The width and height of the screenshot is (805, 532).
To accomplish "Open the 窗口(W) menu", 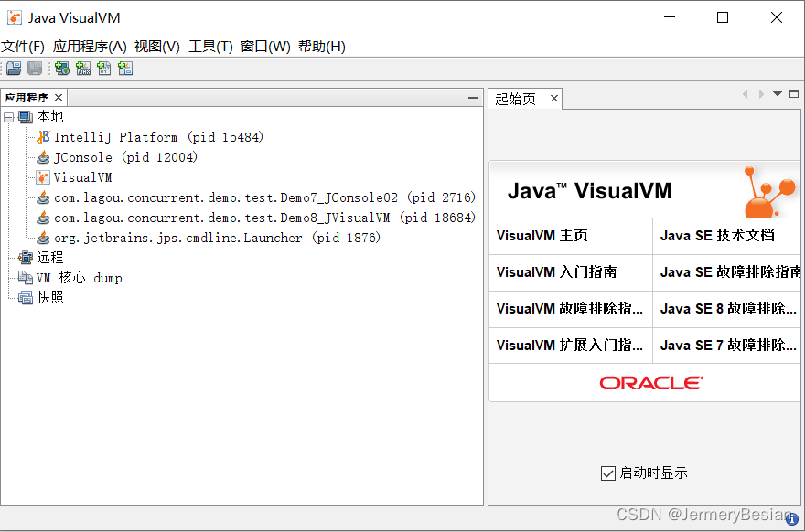I will pyautogui.click(x=265, y=47).
